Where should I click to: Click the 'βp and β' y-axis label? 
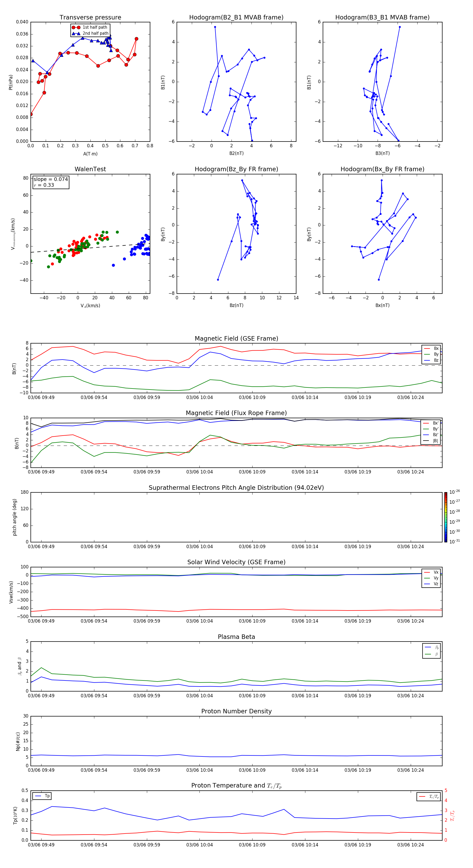[19, 667]
